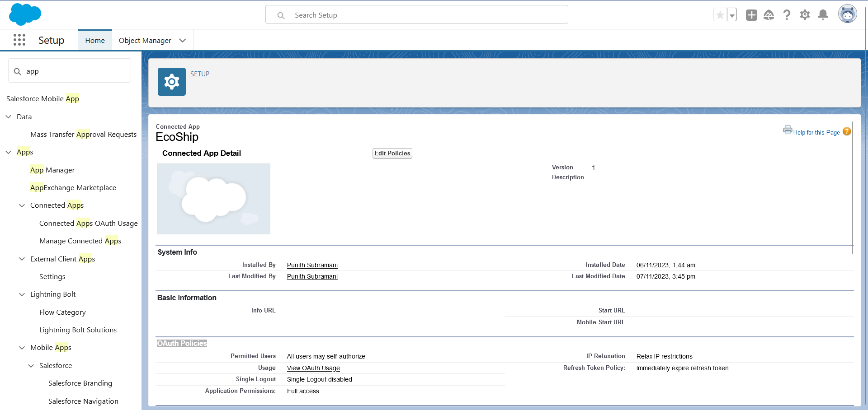Click the printable view printer icon

coord(787,130)
